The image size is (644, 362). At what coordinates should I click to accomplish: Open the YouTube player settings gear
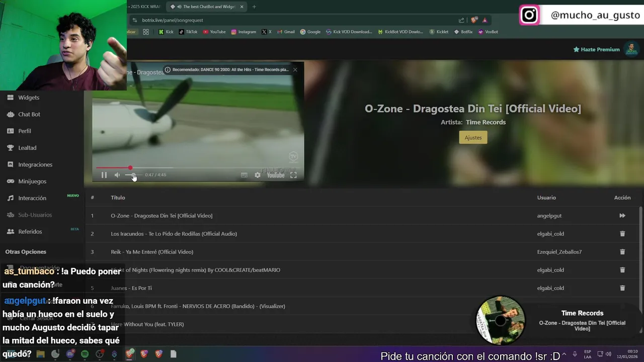[258, 175]
